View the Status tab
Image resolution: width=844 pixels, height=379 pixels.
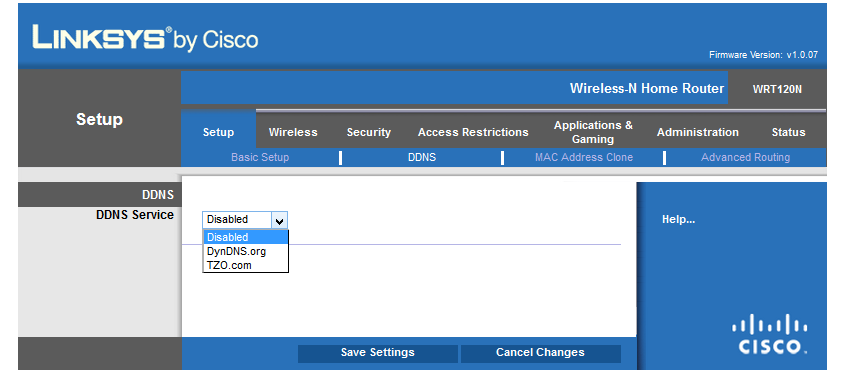coord(788,132)
